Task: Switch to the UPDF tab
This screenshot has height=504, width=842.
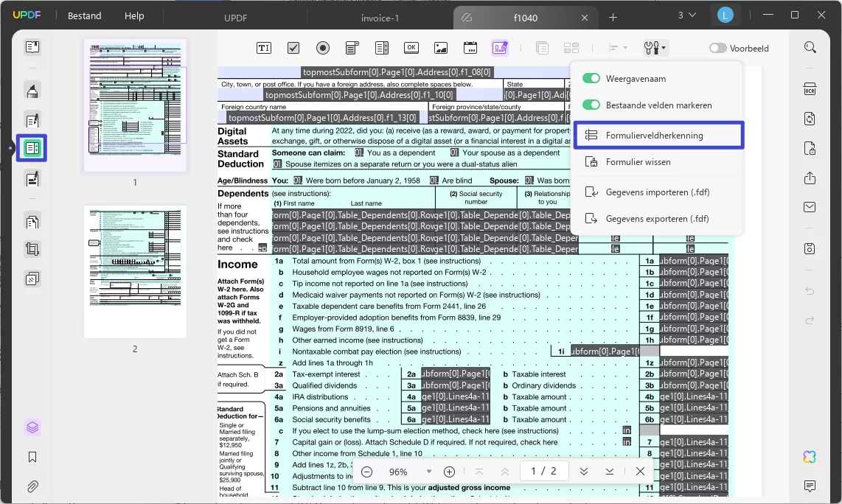Action: [236, 18]
